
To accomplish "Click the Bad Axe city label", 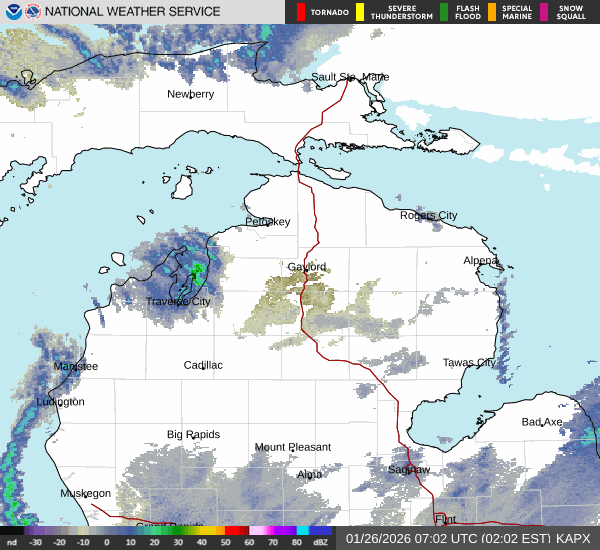I will tap(542, 422).
